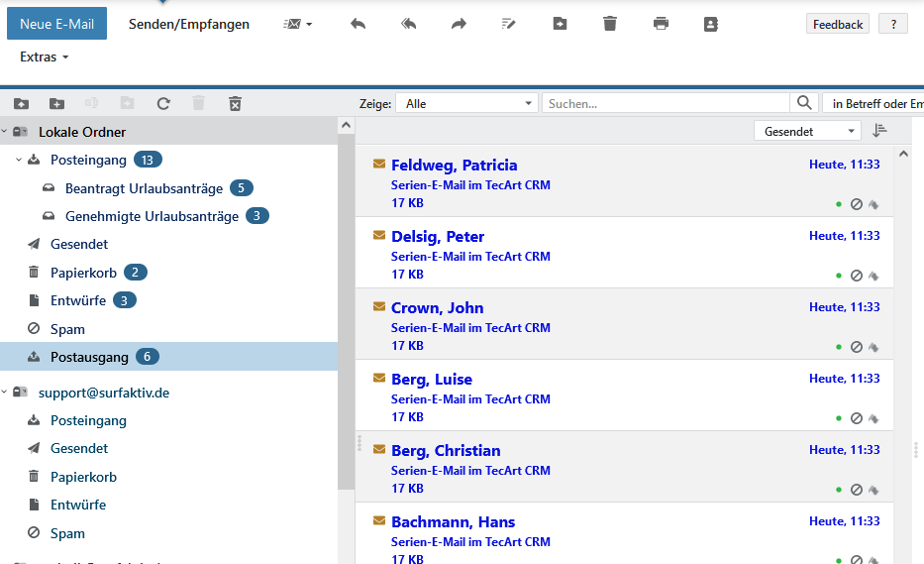924x564 pixels.
Task: Click the contact card icon in the toolbar
Action: 711,24
